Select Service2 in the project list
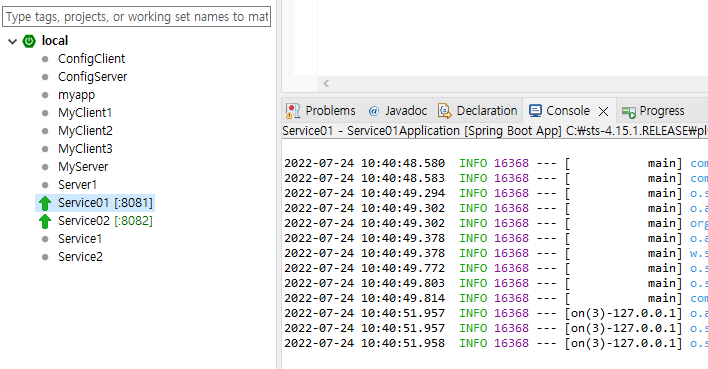708x369 pixels. pyautogui.click(x=80, y=257)
